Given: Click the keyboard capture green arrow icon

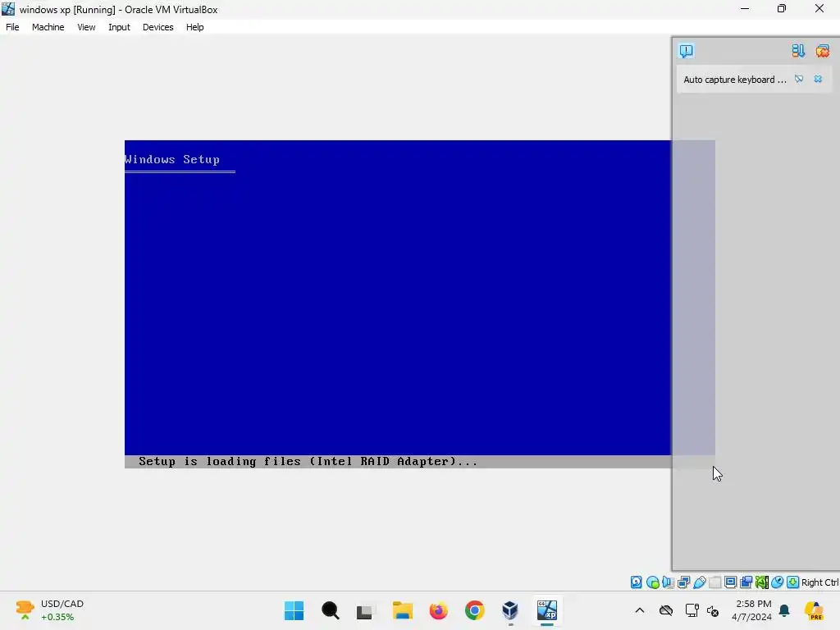Looking at the screenshot, I should [793, 582].
